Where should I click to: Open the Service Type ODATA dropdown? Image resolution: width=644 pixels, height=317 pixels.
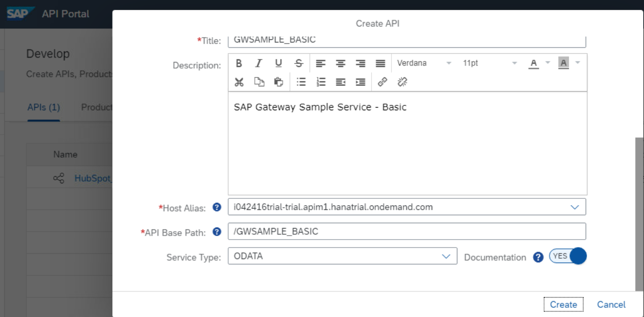[446, 256]
